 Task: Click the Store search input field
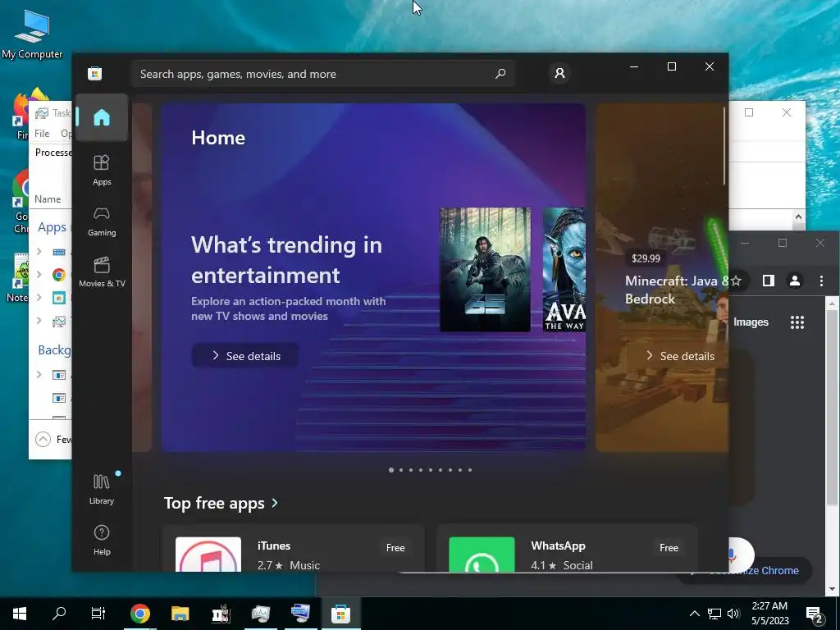tap(322, 74)
